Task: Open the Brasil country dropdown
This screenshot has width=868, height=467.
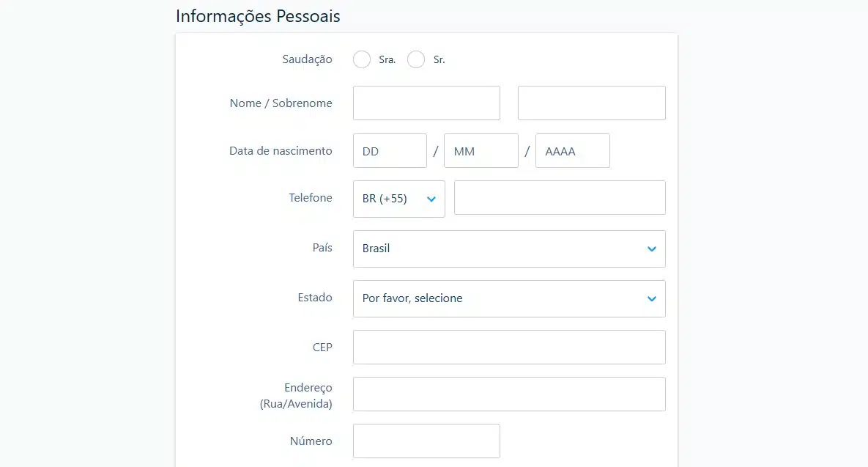Action: tap(508, 249)
